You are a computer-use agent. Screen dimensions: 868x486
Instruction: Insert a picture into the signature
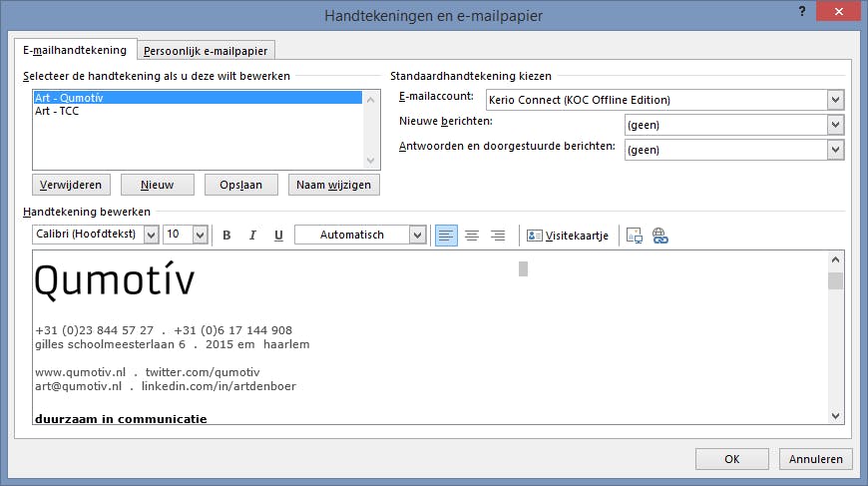(635, 236)
